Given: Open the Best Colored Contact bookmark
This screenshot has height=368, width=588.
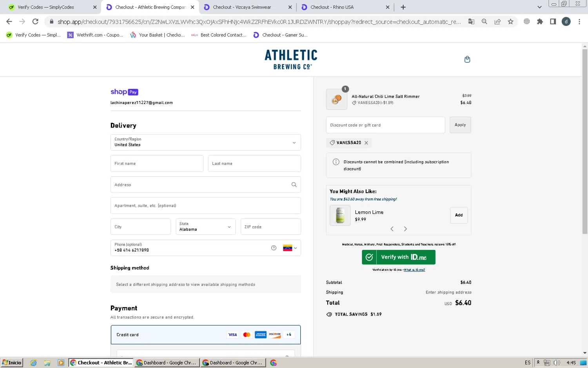Looking at the screenshot, I should (219, 35).
